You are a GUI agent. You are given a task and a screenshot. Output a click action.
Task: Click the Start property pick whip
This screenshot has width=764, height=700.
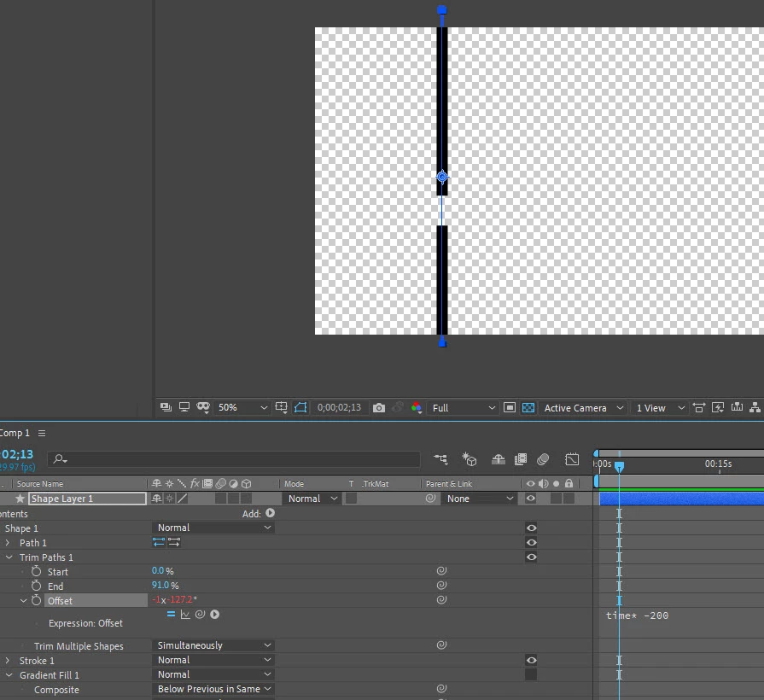(x=441, y=570)
